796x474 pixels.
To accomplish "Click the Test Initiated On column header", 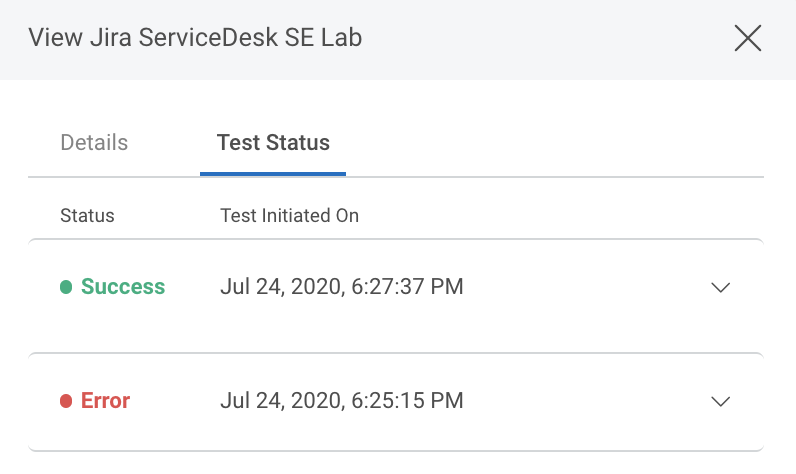I will coord(289,216).
